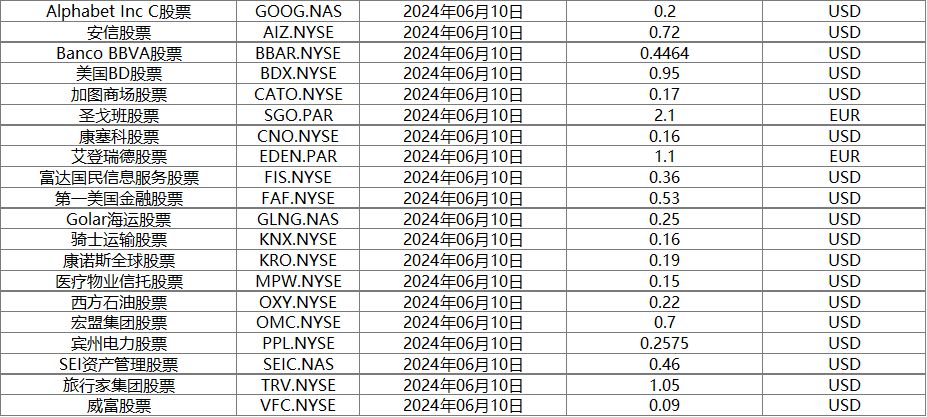927x417 pixels.
Task: Select the KNX.NYSE ticker cell
Action: pos(299,240)
